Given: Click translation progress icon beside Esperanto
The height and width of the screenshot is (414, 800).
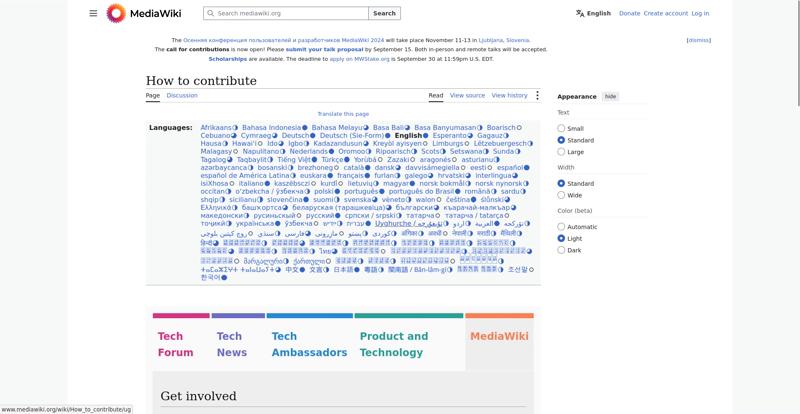Looking at the screenshot, I should click(x=469, y=136).
